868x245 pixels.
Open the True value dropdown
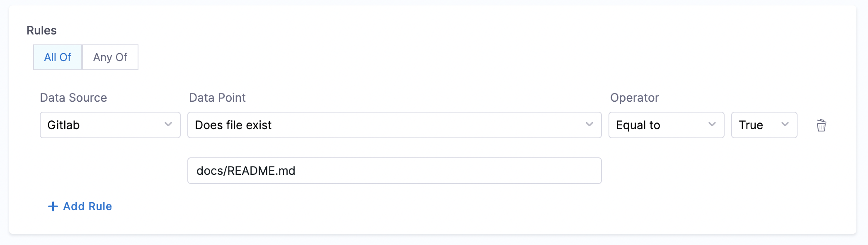pos(764,125)
